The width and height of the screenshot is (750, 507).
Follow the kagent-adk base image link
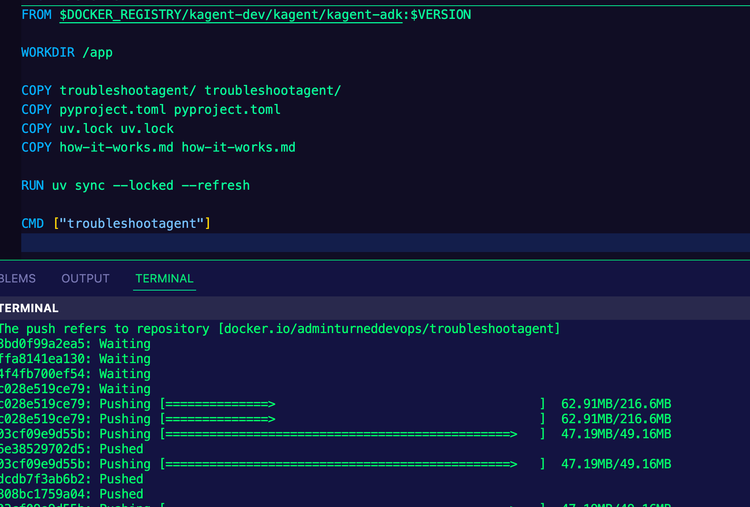pos(231,15)
